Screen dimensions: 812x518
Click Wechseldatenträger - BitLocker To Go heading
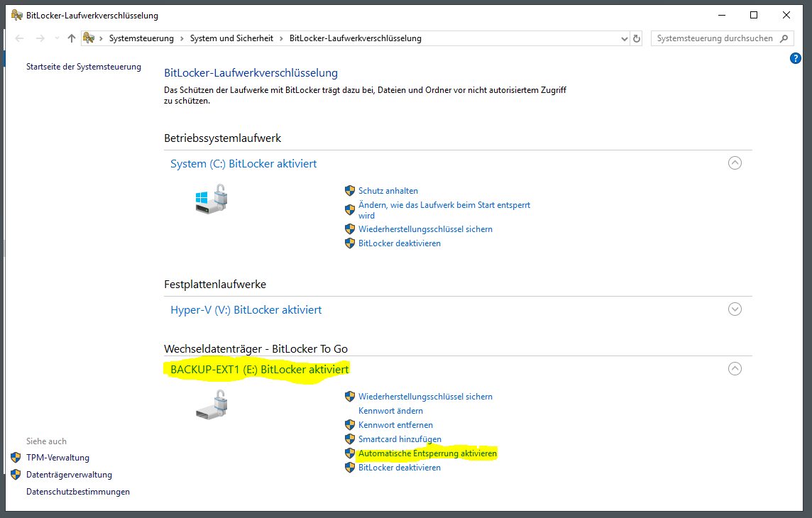256,349
